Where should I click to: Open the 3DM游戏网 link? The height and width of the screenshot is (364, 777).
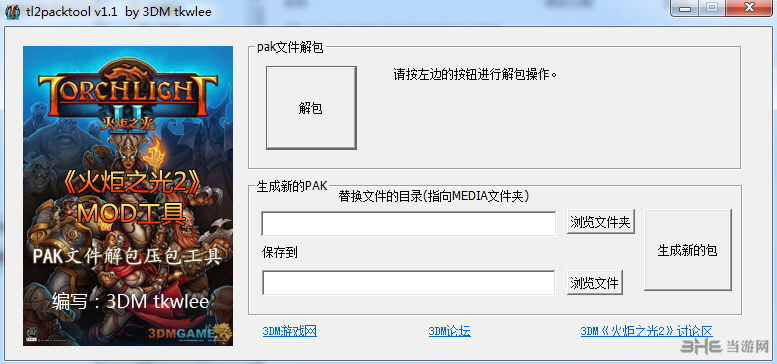pyautogui.click(x=289, y=331)
